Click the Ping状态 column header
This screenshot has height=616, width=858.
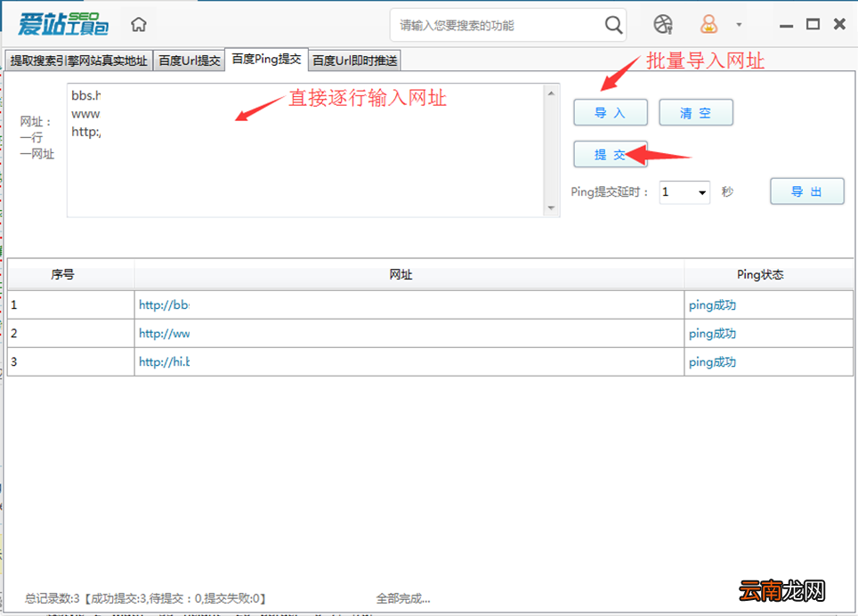768,275
